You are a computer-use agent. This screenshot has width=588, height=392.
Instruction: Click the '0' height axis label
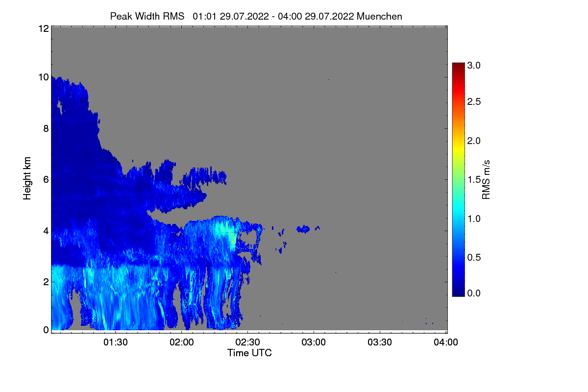tap(46, 330)
